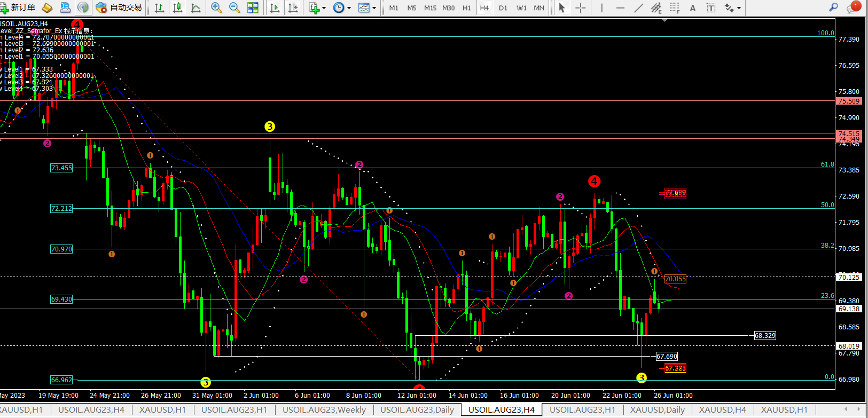Switch chart to bar chart display
The image size is (868, 418).
[x=159, y=7]
